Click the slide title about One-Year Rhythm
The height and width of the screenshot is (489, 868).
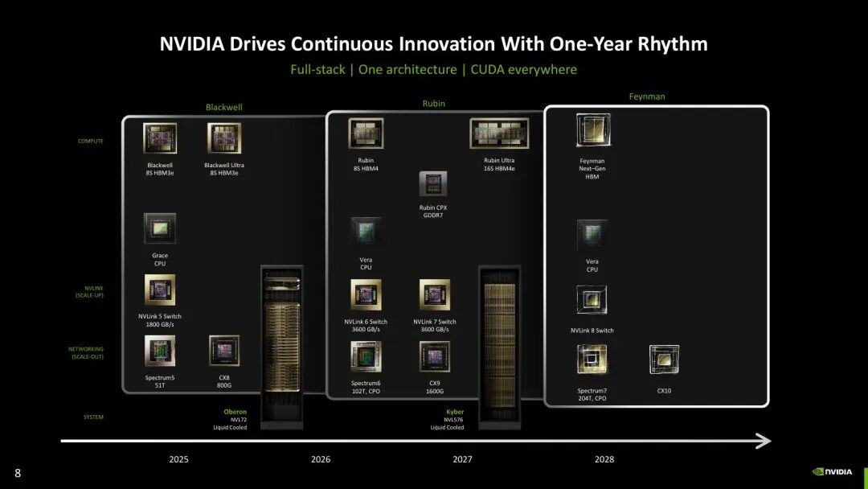(433, 43)
